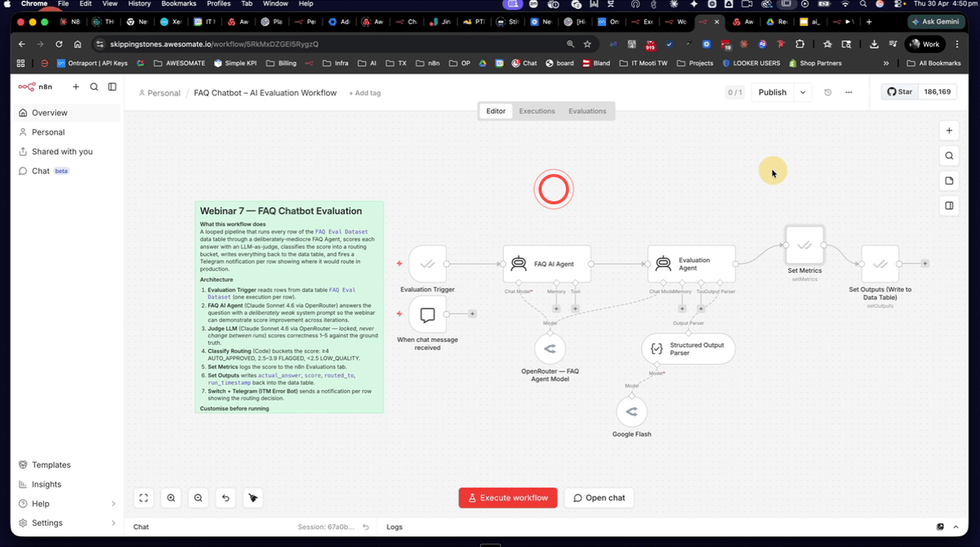Select the Set Metrics node
This screenshot has width=980, height=547.
tap(804, 245)
